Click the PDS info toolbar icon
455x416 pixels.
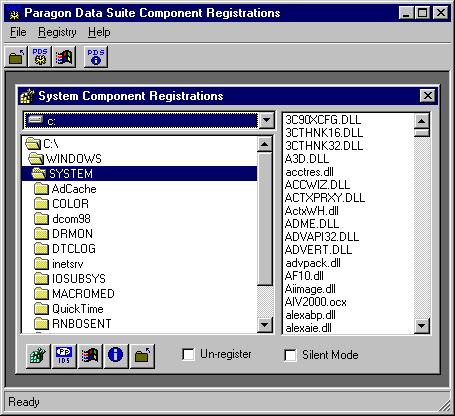point(96,57)
